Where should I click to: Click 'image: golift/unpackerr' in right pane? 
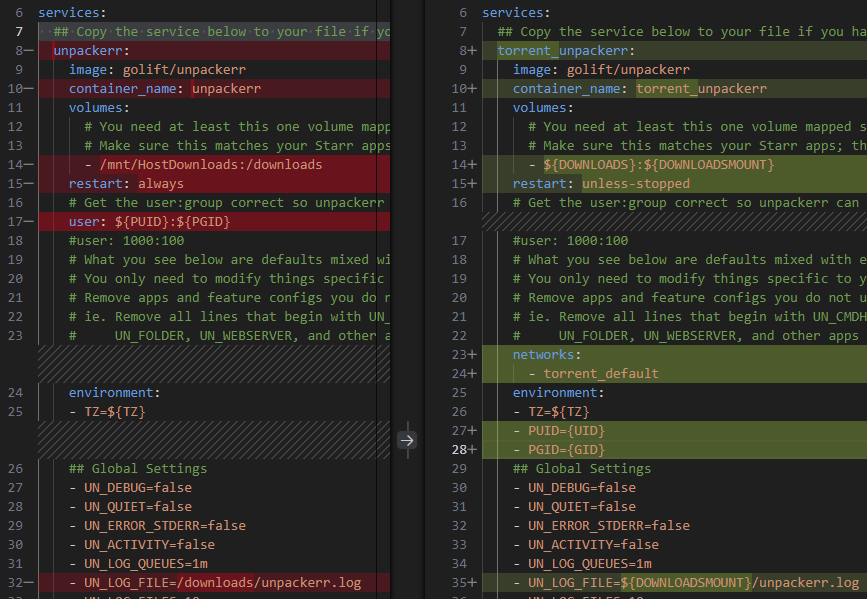pyautogui.click(x=601, y=70)
